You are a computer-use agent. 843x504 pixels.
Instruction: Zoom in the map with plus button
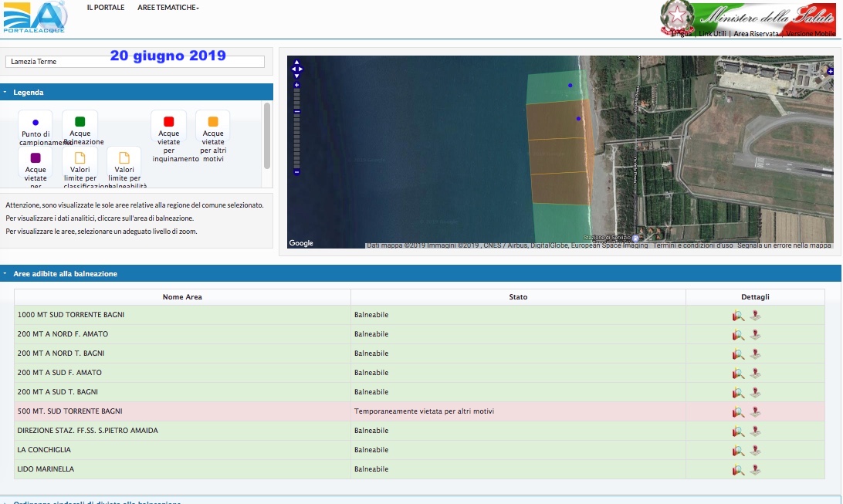click(296, 85)
